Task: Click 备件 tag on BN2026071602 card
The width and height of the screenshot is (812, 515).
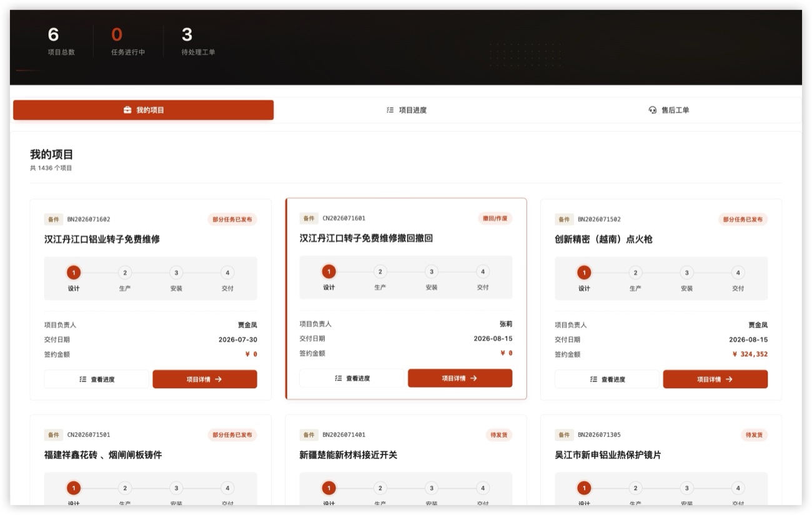Action: click(54, 219)
